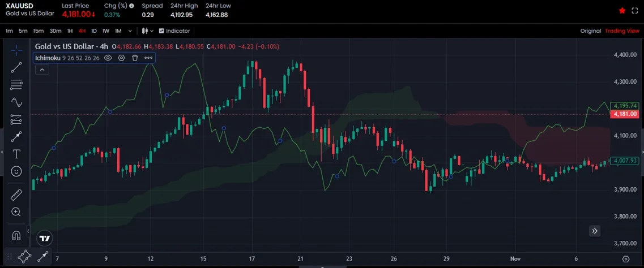Select the trend line drawing tool
This screenshot has height=268, width=644.
[16, 67]
